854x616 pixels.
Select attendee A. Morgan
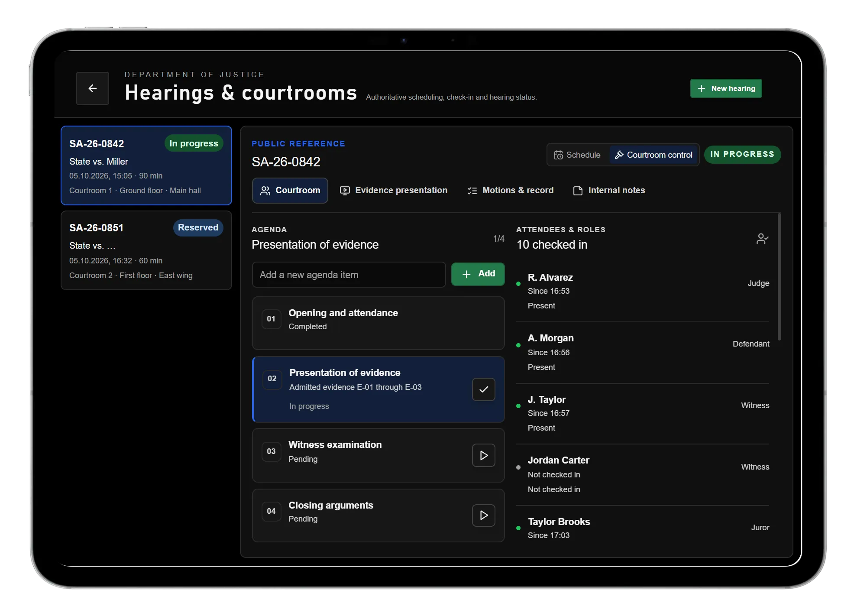pos(643,353)
